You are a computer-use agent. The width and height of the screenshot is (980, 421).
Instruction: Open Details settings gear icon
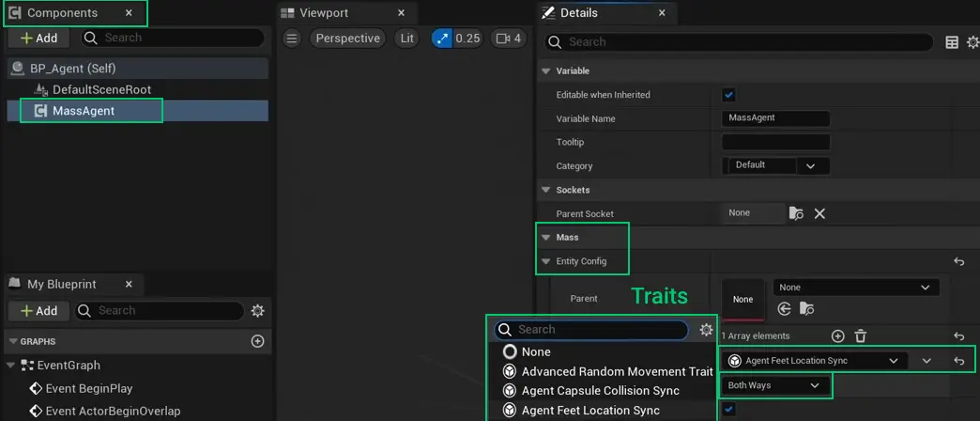[x=973, y=42]
